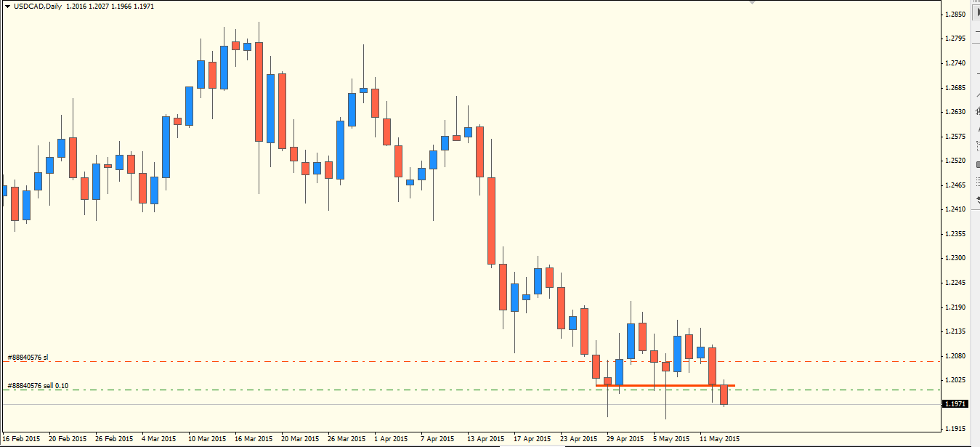Click the chart shift triangle marker at top

coord(753,3)
